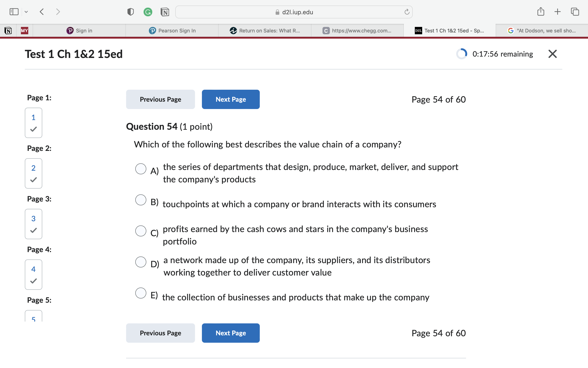The height and width of the screenshot is (368, 588).
Task: Open the pinned MY tab
Action: click(x=25, y=31)
